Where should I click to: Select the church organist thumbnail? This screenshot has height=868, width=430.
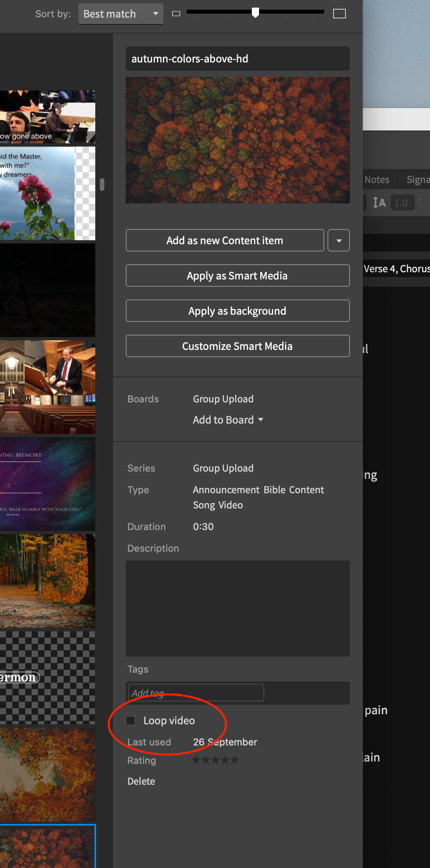(48, 387)
